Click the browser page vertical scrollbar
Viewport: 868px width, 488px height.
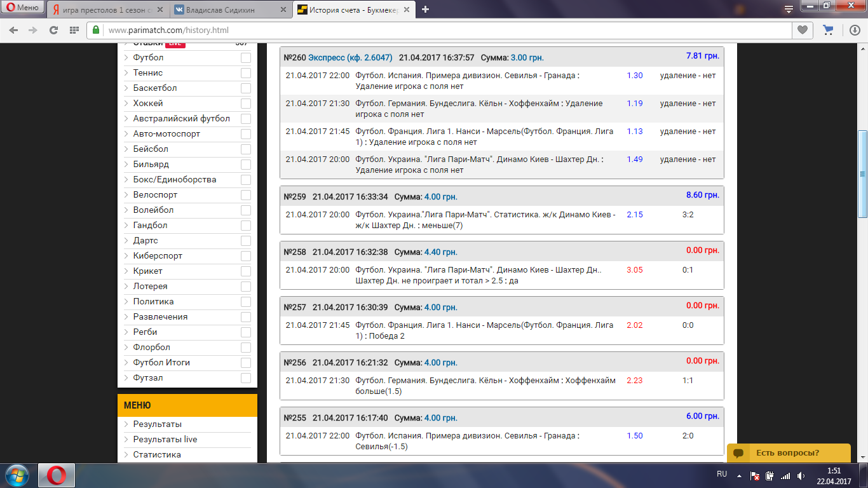tap(862, 174)
